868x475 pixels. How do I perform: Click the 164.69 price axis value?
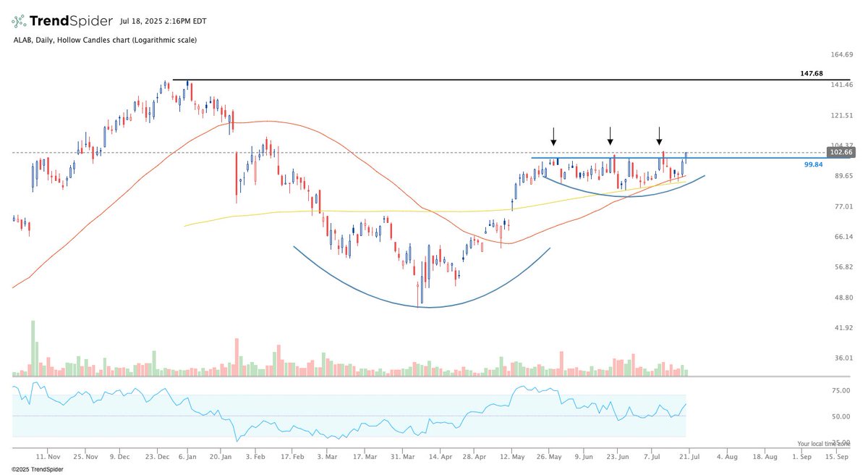click(x=843, y=54)
